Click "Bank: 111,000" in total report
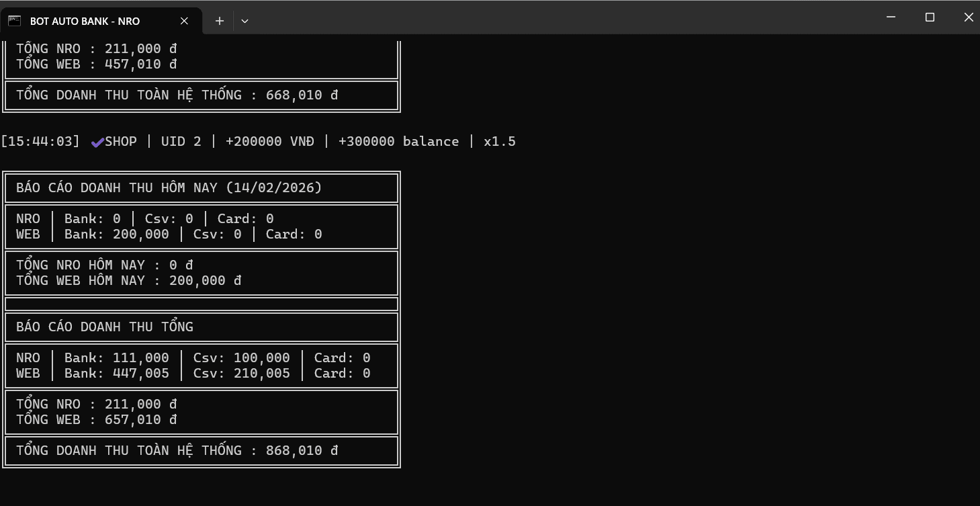This screenshot has height=506, width=980. (117, 357)
